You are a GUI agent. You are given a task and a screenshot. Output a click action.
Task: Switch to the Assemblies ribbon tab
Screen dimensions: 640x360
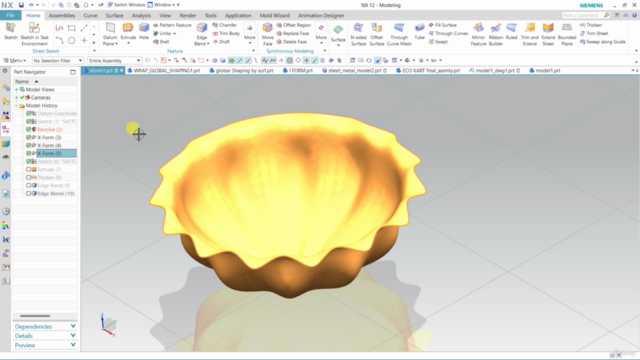pyautogui.click(x=62, y=16)
